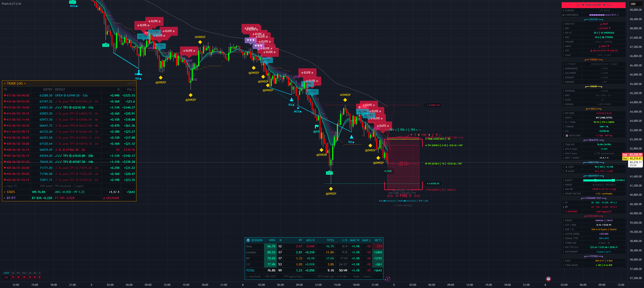Click the globe icon next to SESSION header

(248, 240)
